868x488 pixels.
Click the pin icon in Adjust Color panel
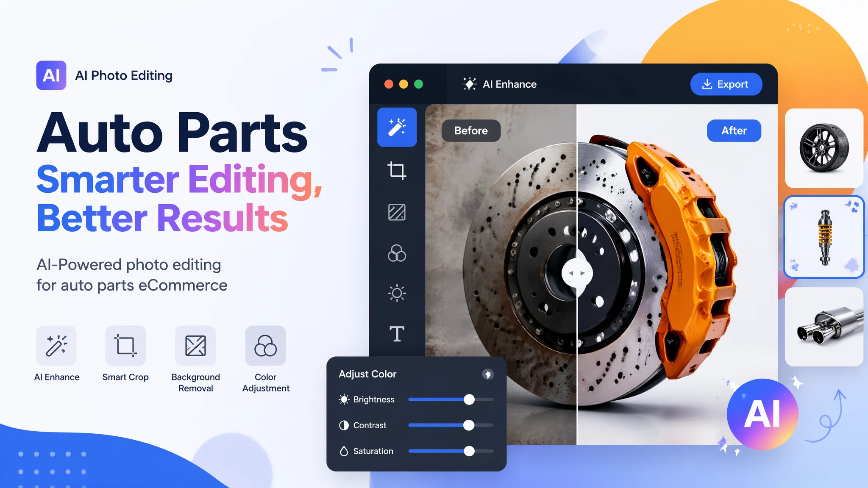pos(488,374)
